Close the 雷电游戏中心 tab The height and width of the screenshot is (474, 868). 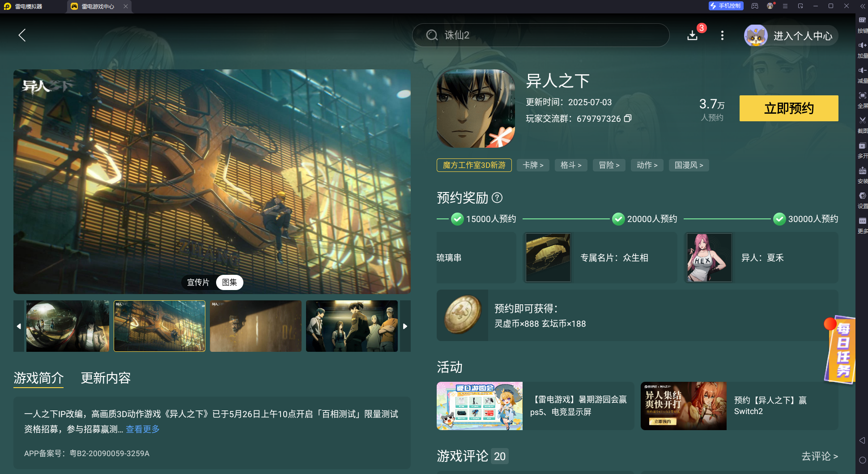point(126,6)
